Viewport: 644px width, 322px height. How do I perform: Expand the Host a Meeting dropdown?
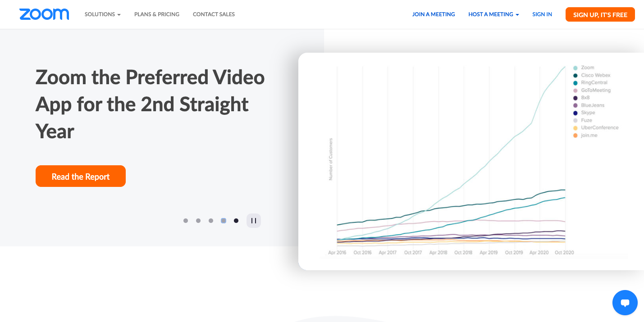pyautogui.click(x=493, y=14)
